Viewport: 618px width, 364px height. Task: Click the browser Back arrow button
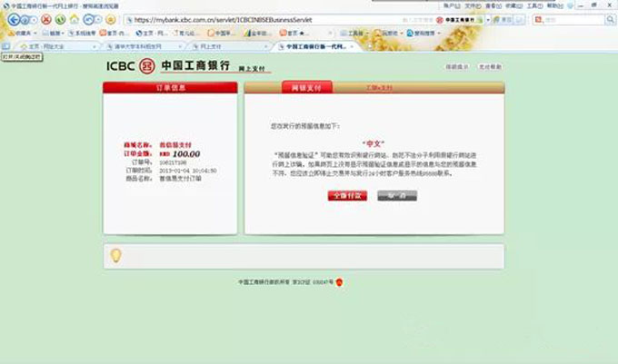pyautogui.click(x=14, y=19)
